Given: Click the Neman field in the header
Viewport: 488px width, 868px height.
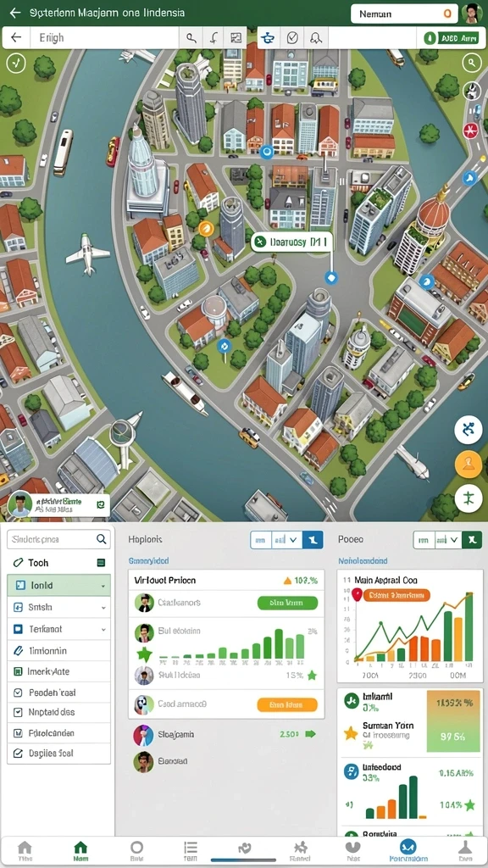Looking at the screenshot, I should point(405,14).
